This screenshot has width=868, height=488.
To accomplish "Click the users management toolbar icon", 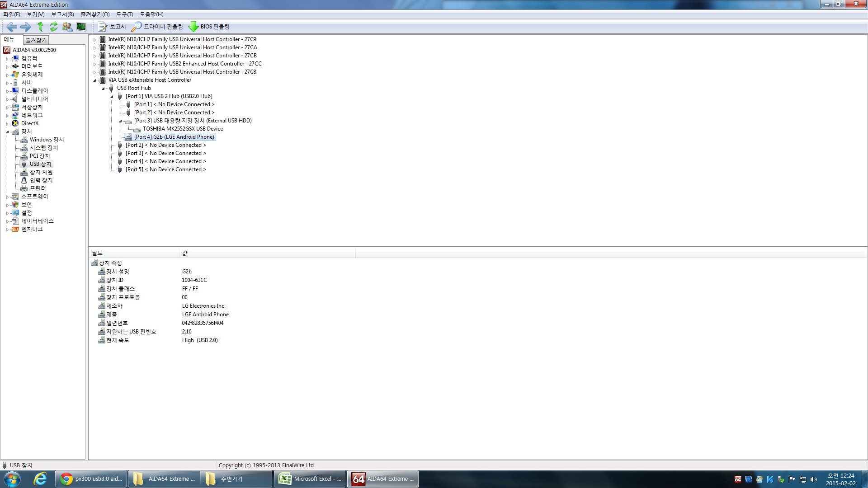I will [x=67, y=27].
